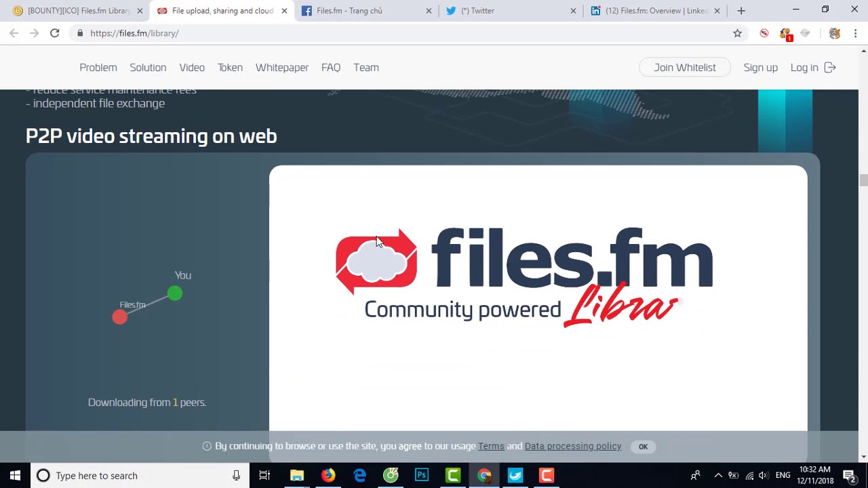Click the battery status icon
This screenshot has width=868, height=488.
[734, 475]
